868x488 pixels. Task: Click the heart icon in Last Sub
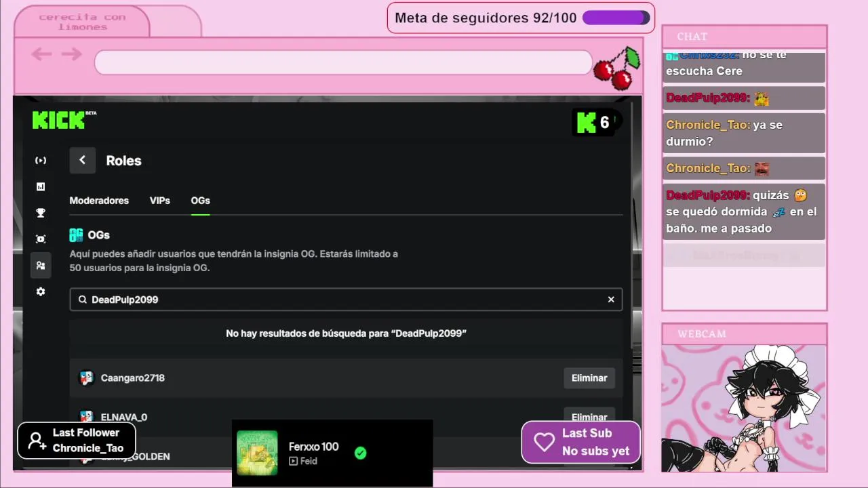click(x=544, y=442)
